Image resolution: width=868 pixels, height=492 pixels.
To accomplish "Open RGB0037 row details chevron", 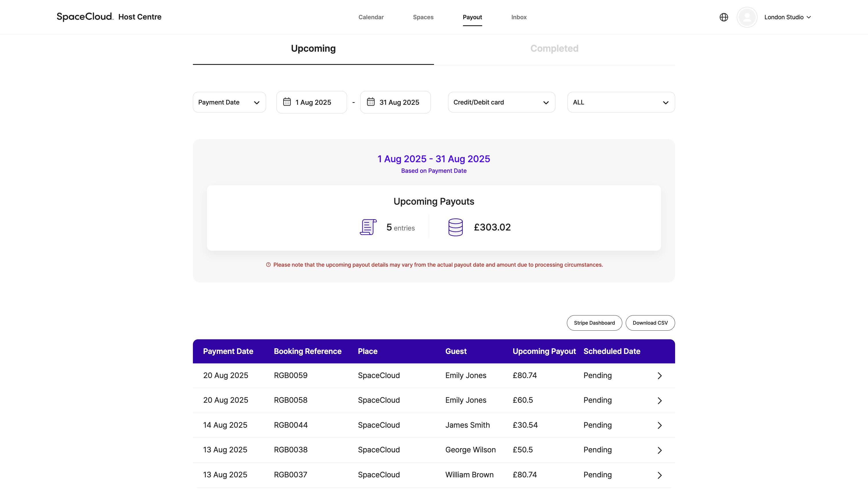I will pyautogui.click(x=659, y=475).
